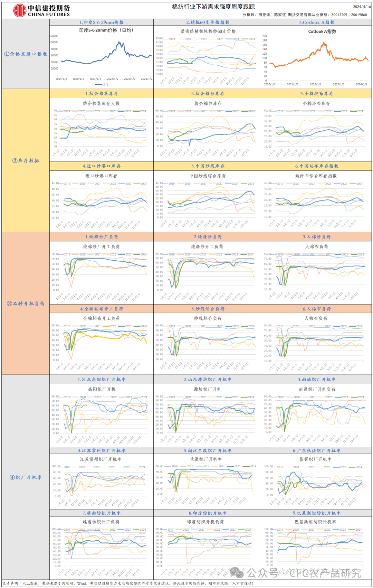
Task: Click the 1.纺企棉花库存 header bar
Action: 102,93
